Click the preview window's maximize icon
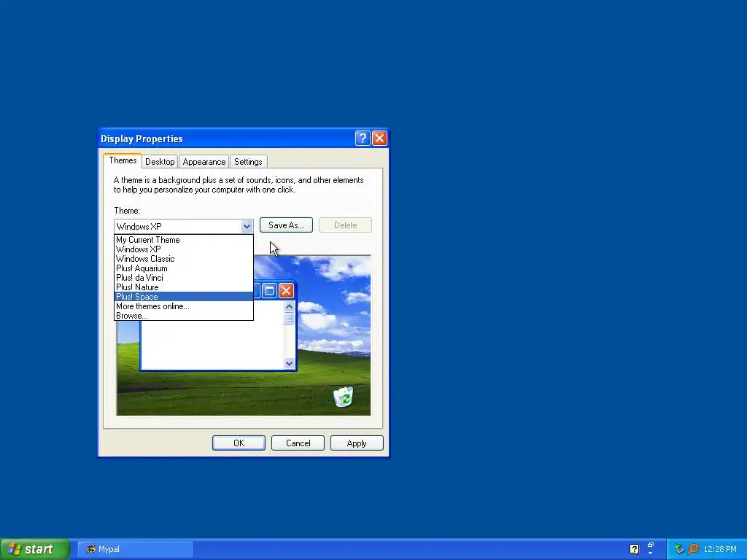 [269, 290]
